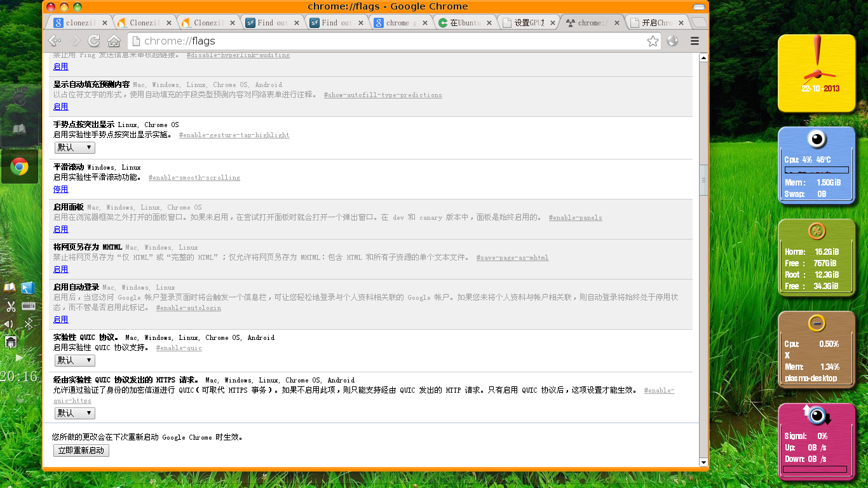The height and width of the screenshot is (488, 868).
Task: Reload the chrome://flags page
Action: [x=94, y=41]
